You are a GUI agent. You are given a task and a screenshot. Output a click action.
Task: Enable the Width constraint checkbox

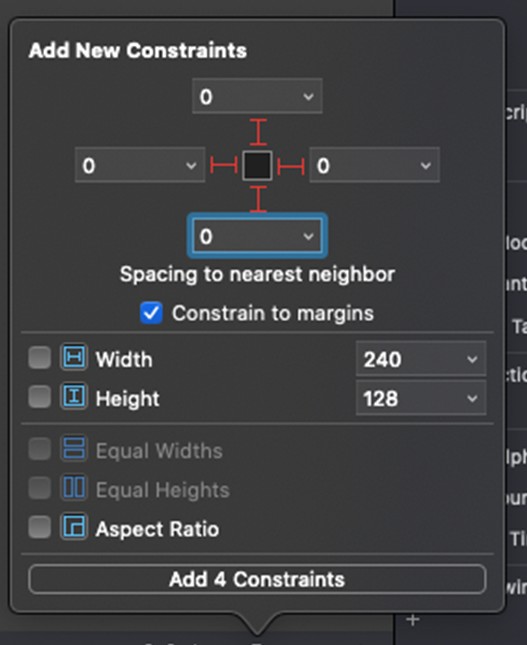click(39, 357)
